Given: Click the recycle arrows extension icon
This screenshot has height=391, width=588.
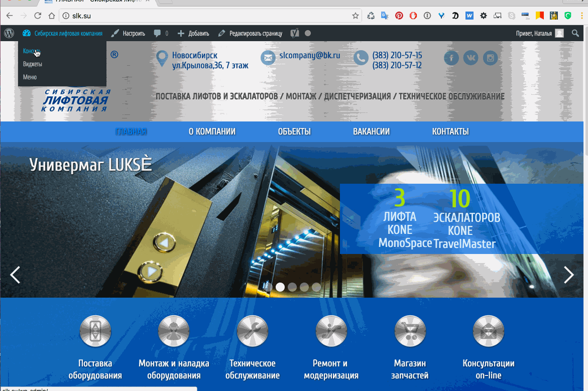Looking at the screenshot, I should pyautogui.click(x=371, y=16).
